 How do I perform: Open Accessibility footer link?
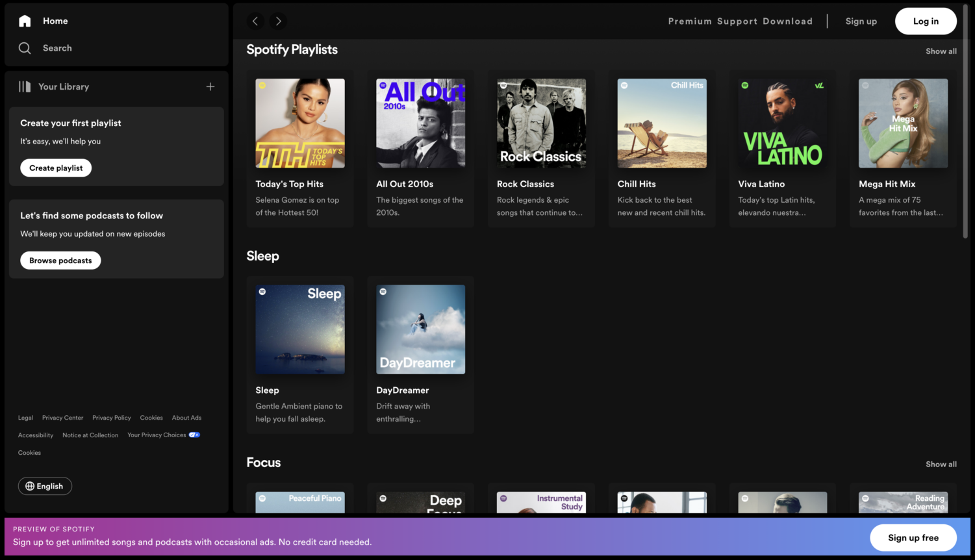tap(36, 435)
